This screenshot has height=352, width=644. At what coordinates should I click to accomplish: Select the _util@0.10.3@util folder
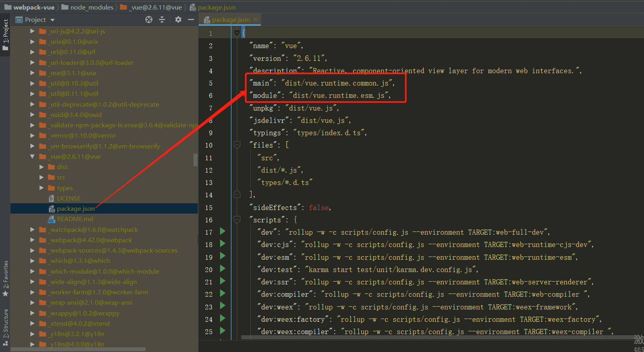73,83
